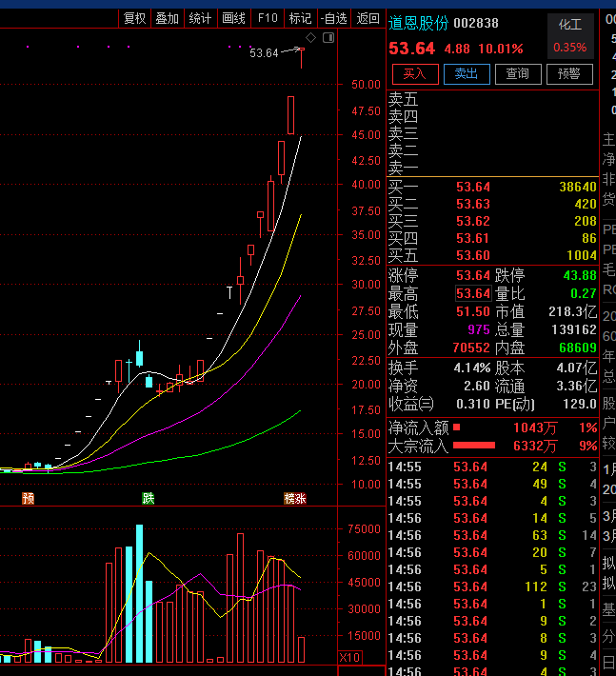This screenshot has height=676, width=616.
Task: Click the 换手 value 4.14%
Action: click(x=472, y=368)
